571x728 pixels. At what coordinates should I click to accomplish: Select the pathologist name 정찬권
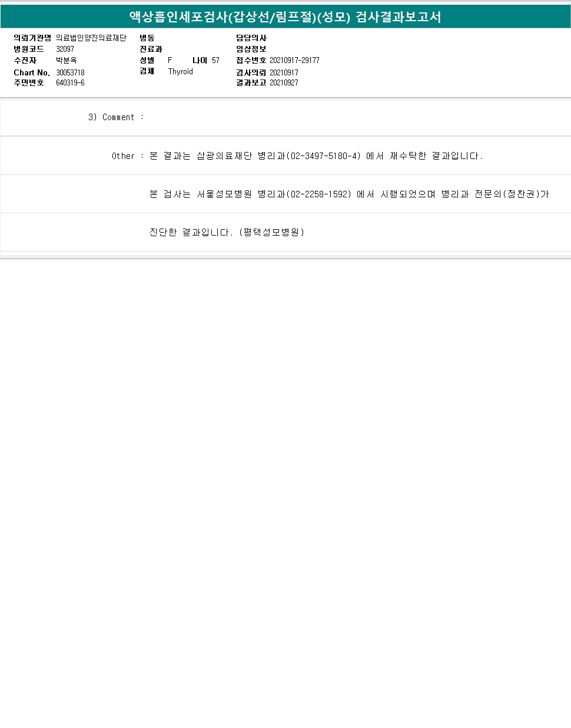point(521,194)
